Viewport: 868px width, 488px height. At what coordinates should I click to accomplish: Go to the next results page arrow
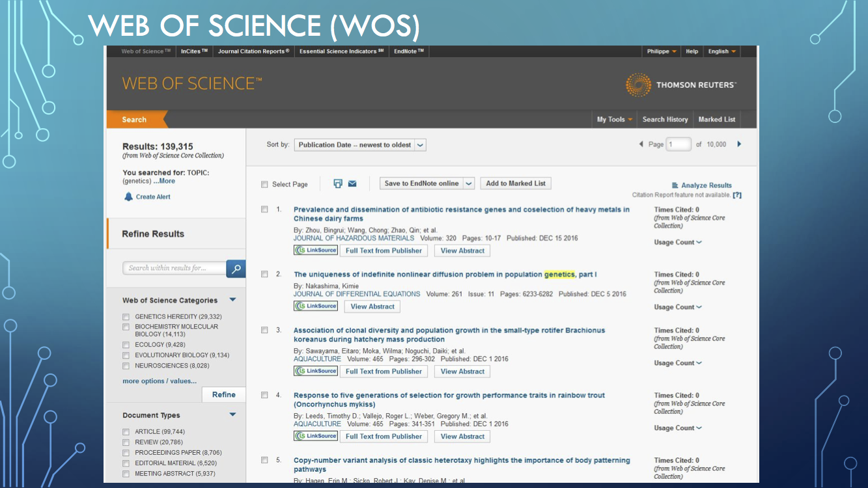(x=739, y=144)
